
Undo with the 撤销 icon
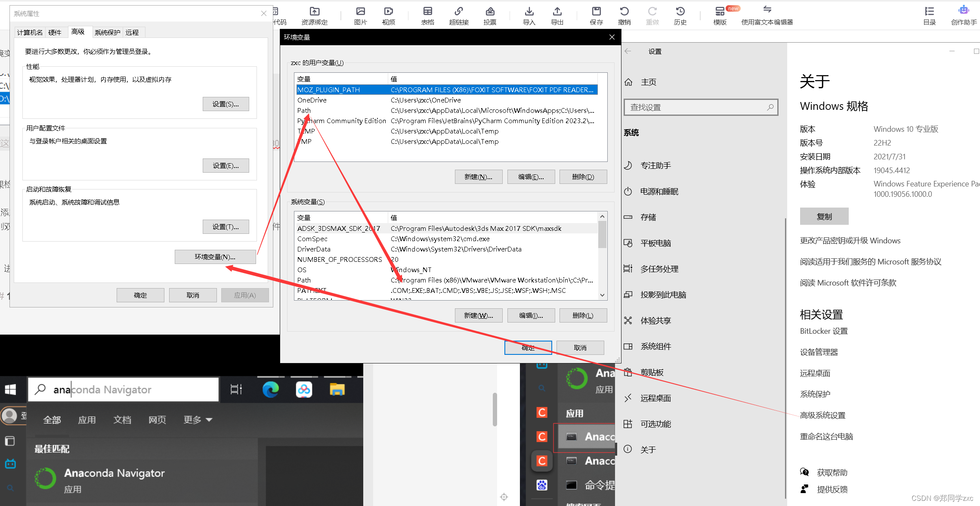click(x=624, y=16)
